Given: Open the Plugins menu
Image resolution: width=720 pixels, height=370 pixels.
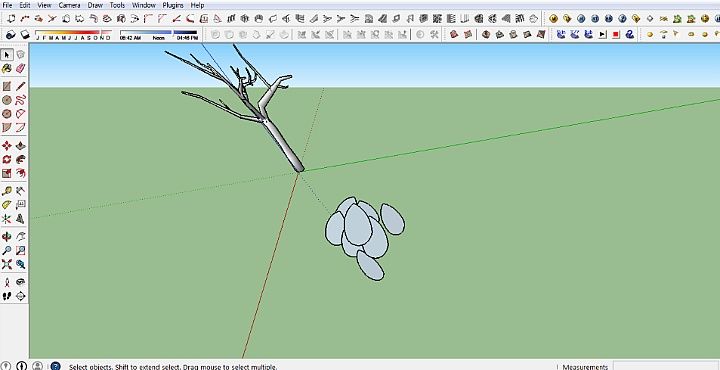Looking at the screenshot, I should 173,5.
